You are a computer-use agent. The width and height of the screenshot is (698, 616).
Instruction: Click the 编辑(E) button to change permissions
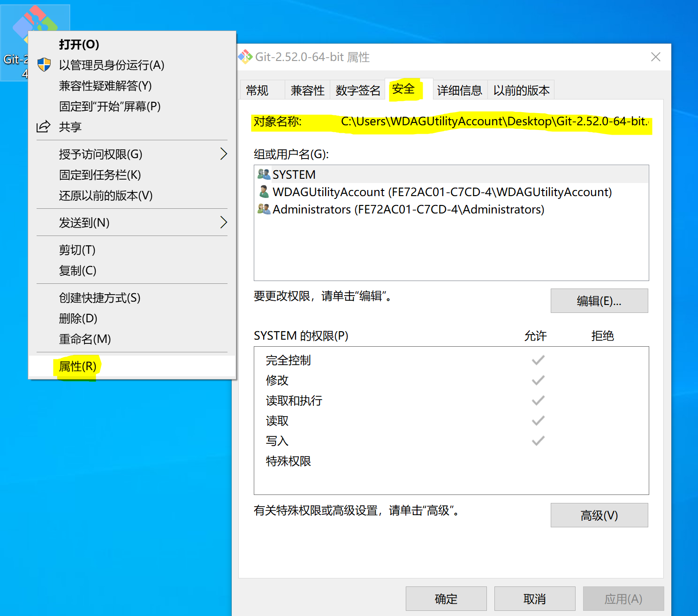click(x=599, y=301)
